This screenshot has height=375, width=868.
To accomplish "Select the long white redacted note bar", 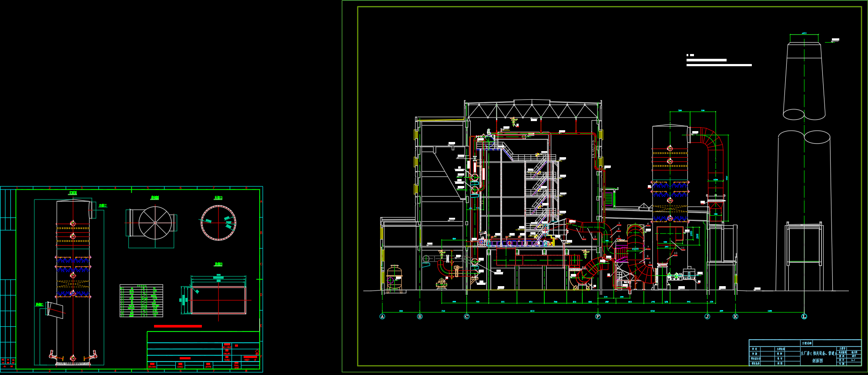I will 719,65.
